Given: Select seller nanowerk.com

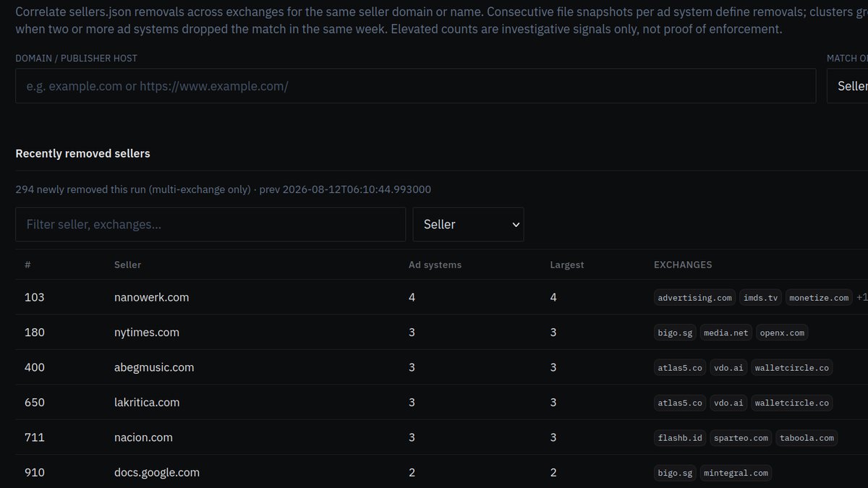Looking at the screenshot, I should pos(151,297).
